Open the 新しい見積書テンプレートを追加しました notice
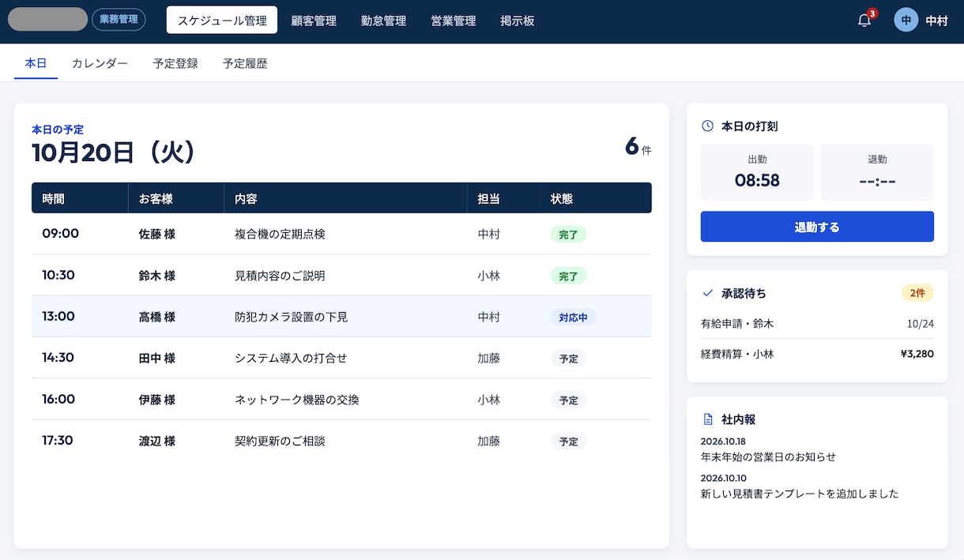Screen dimensions: 964x560 [x=800, y=494]
